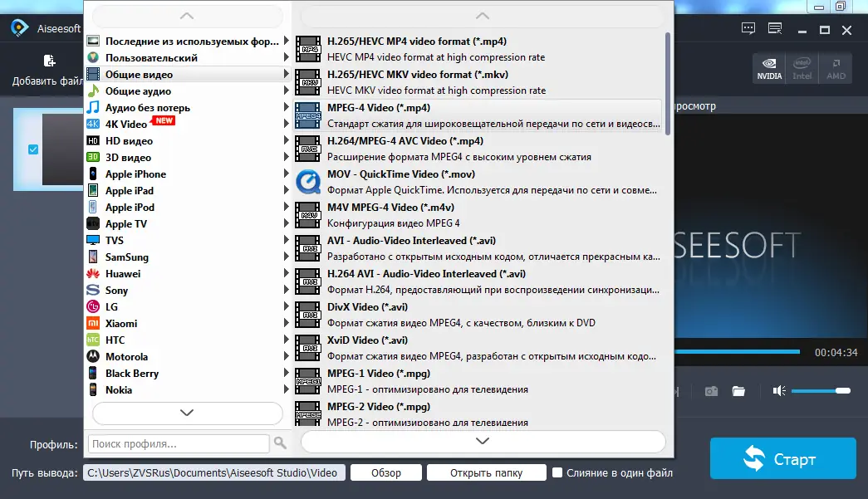Mute audio with speaker icon
868x499 pixels.
779,391
